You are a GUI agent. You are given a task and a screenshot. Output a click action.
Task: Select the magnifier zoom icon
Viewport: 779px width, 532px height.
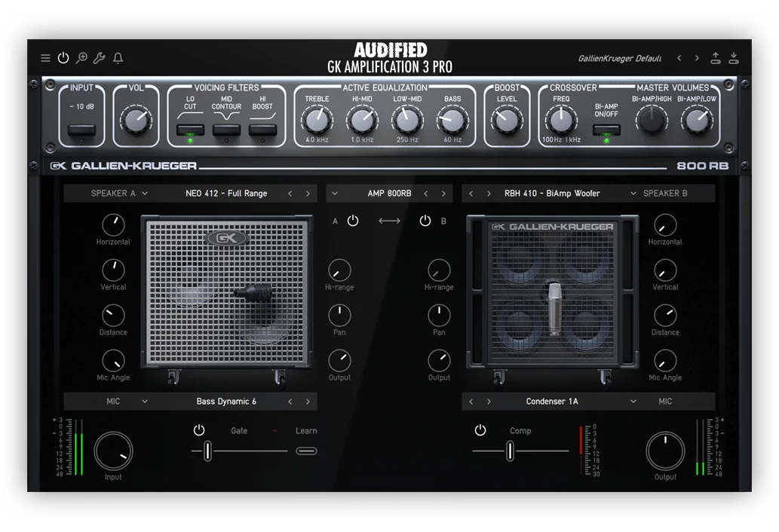(81, 57)
